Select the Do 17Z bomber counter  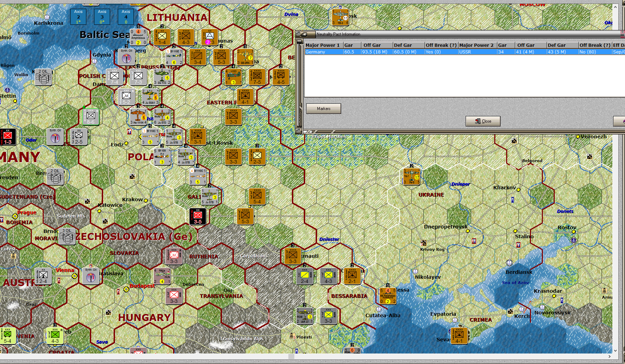[x=162, y=77]
